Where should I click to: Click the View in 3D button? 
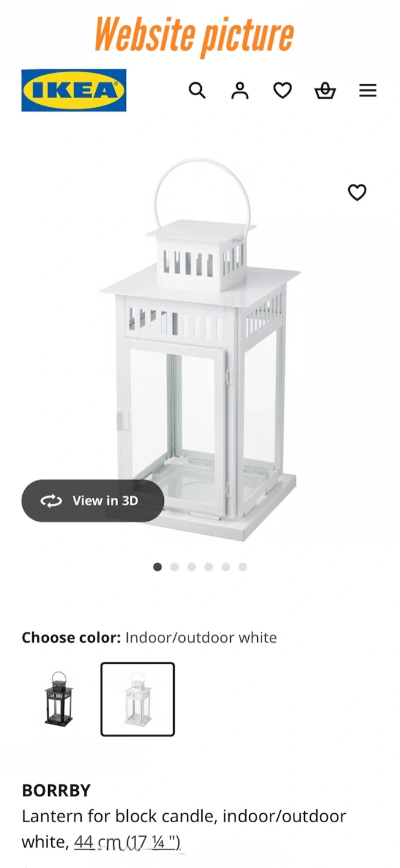pos(93,501)
